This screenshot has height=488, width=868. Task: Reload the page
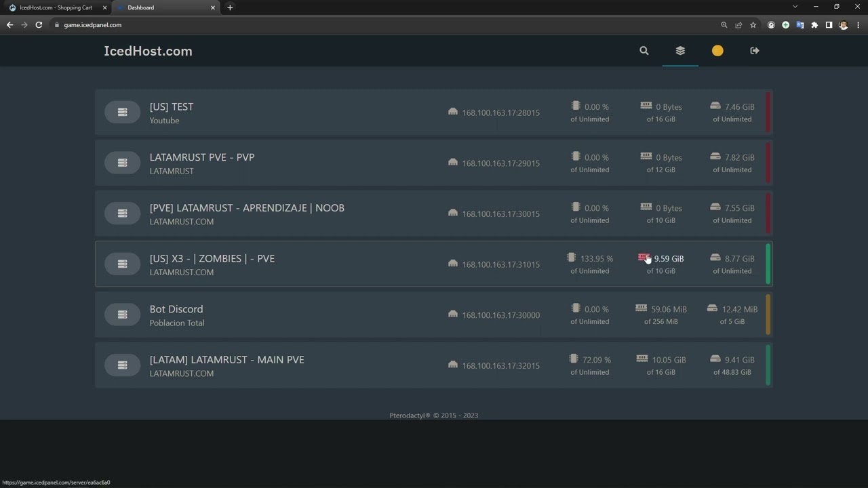(x=39, y=25)
